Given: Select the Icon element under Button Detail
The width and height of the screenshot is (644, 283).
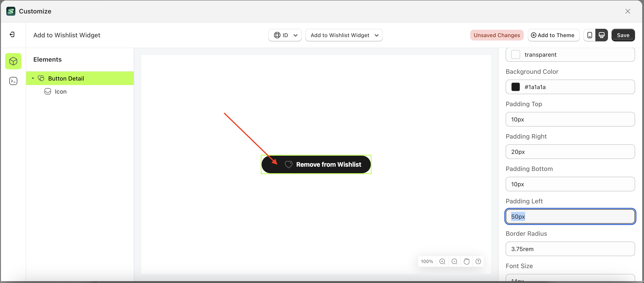Looking at the screenshot, I should 60,91.
